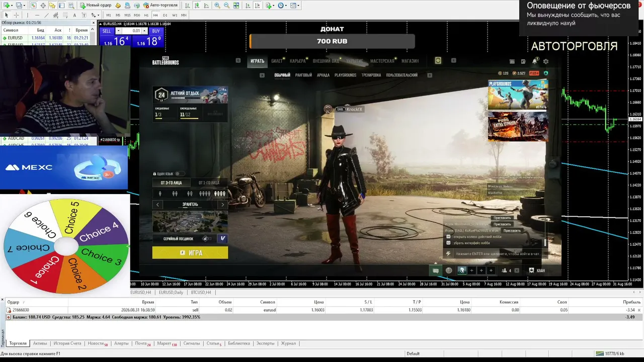The image size is (644, 362).
Task: Select the vertical line drawing tool
Action: click(27, 15)
